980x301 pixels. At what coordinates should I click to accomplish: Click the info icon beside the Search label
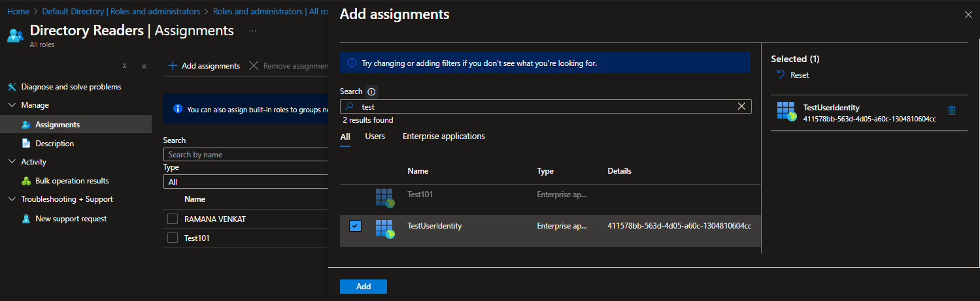pyautogui.click(x=371, y=92)
